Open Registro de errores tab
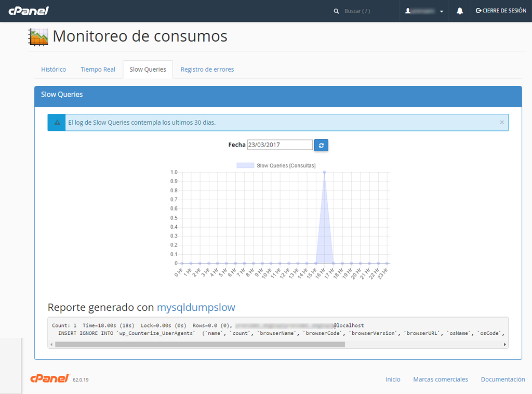This screenshot has height=394, width=532. click(x=207, y=69)
